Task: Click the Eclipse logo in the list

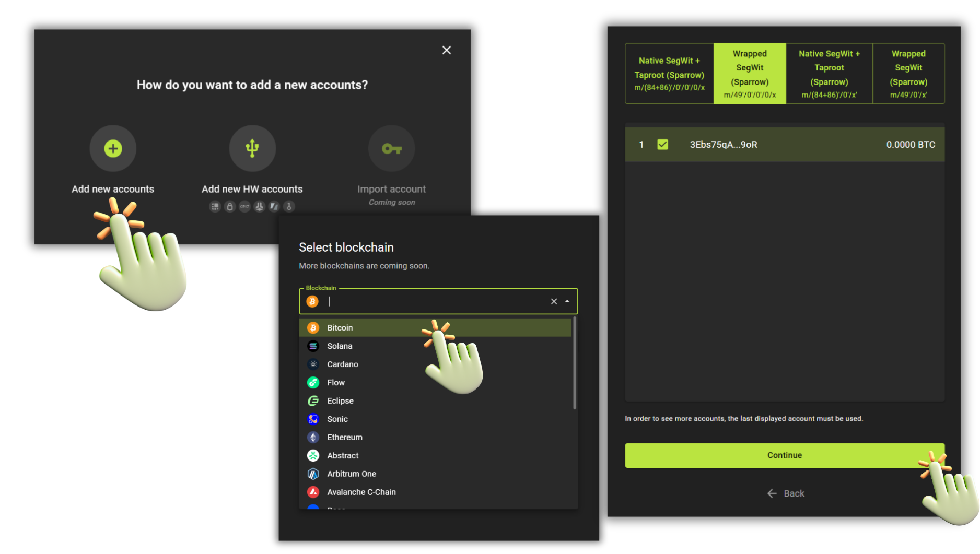Action: [313, 400]
